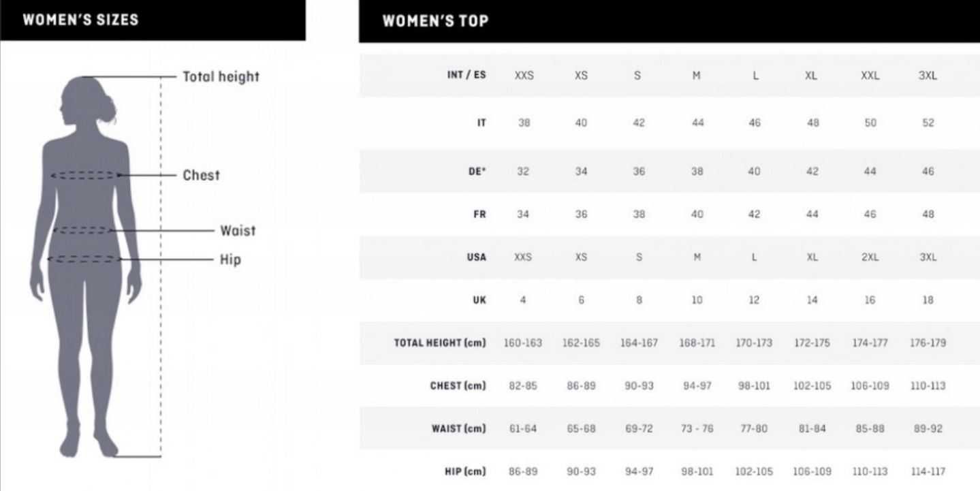Click chest range 102-105 cell
Screen dimensions: 980x491
(x=812, y=386)
